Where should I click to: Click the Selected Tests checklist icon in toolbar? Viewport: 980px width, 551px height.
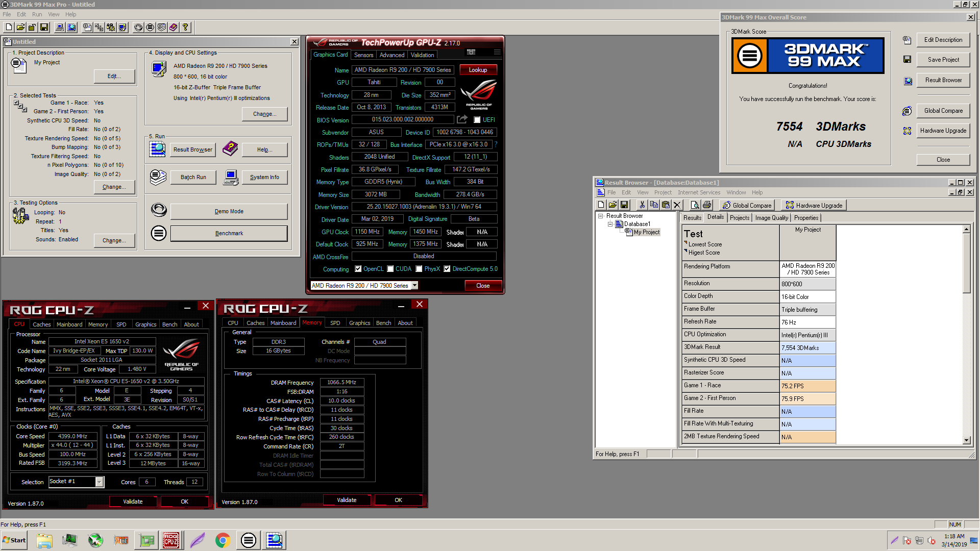click(99, 28)
